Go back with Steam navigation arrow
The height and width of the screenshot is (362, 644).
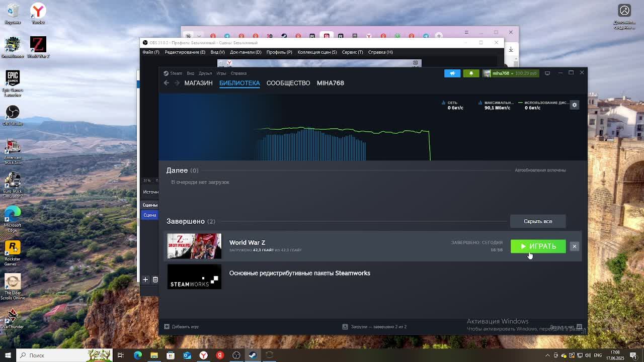pyautogui.click(x=167, y=83)
